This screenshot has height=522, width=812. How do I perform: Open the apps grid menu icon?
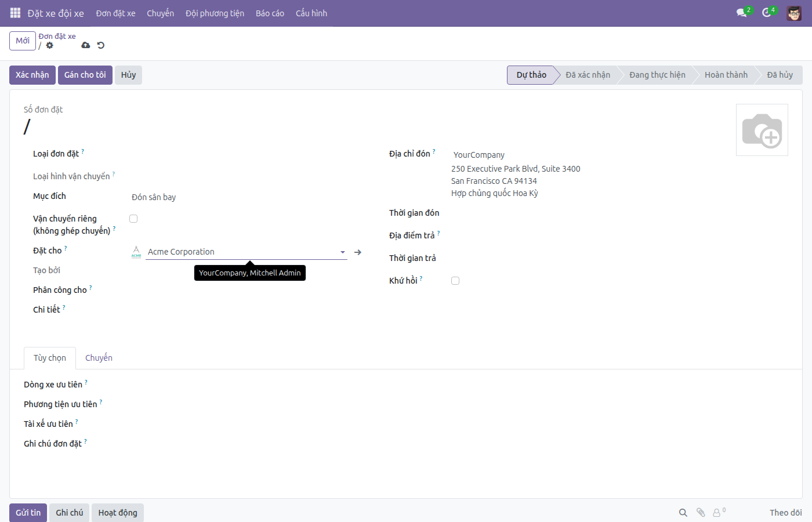pyautogui.click(x=15, y=13)
